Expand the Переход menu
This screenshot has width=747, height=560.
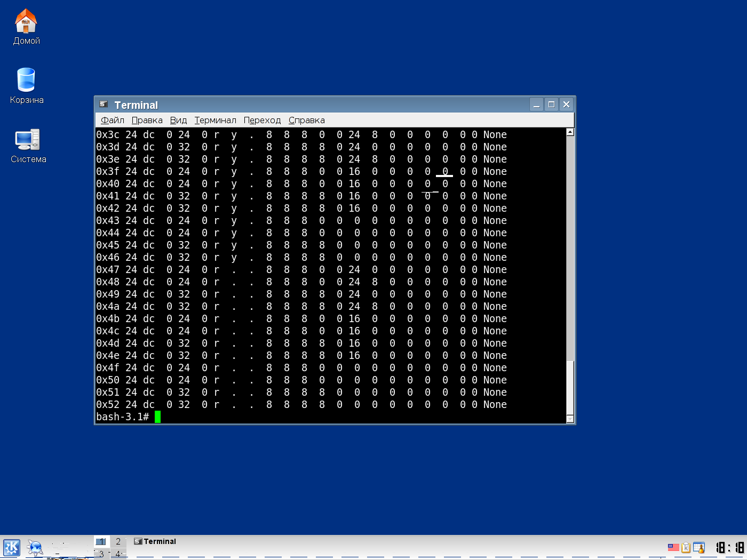pos(262,120)
